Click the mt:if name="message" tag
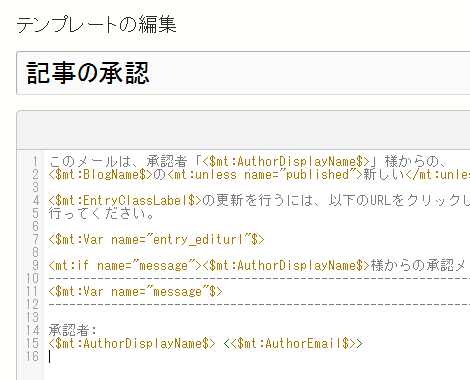Viewport: 470px width, 380px height. (x=125, y=266)
